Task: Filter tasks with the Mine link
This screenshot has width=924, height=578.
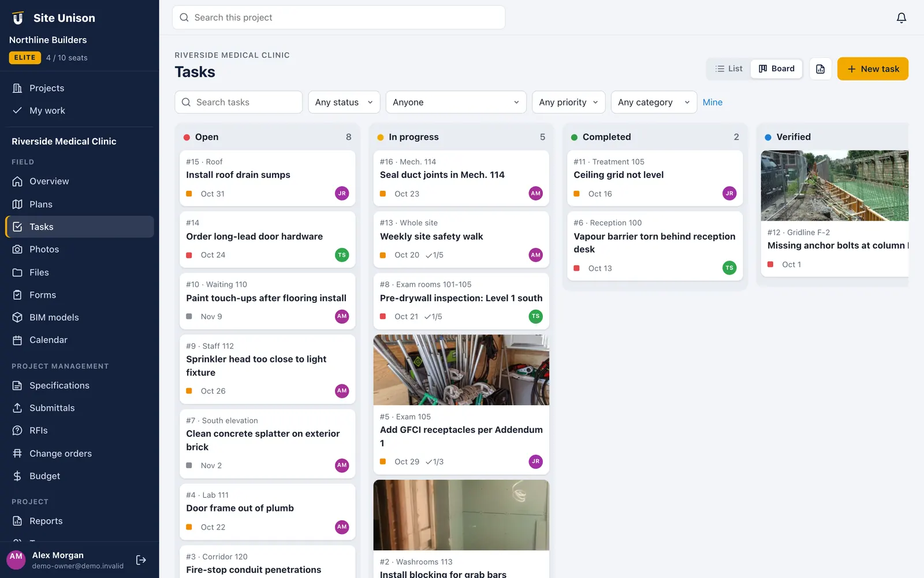Action: [x=712, y=102]
